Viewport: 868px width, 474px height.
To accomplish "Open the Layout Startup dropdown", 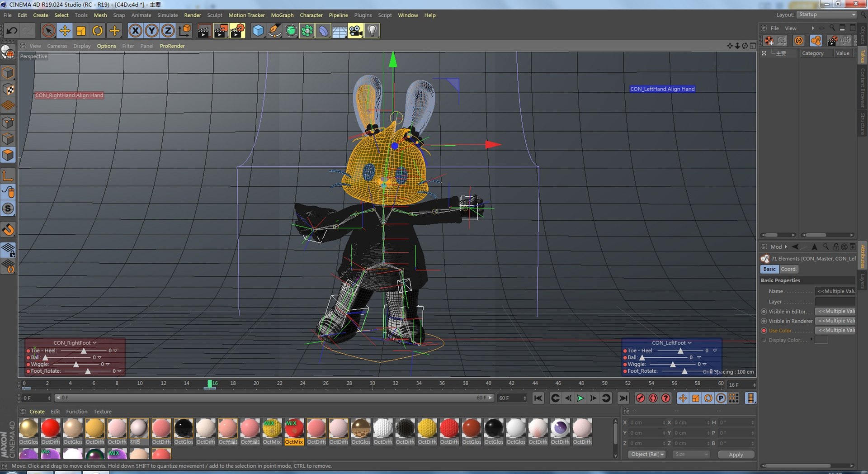I will pyautogui.click(x=827, y=14).
